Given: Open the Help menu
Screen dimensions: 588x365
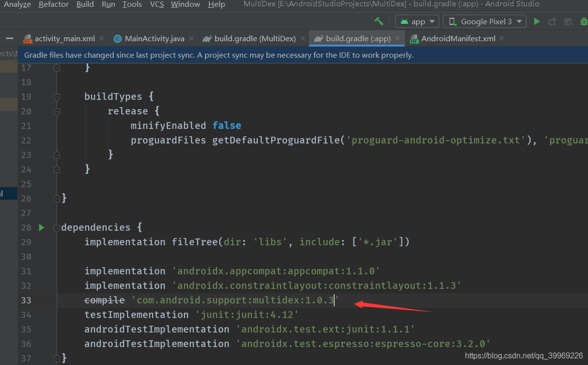Looking at the screenshot, I should pos(216,5).
